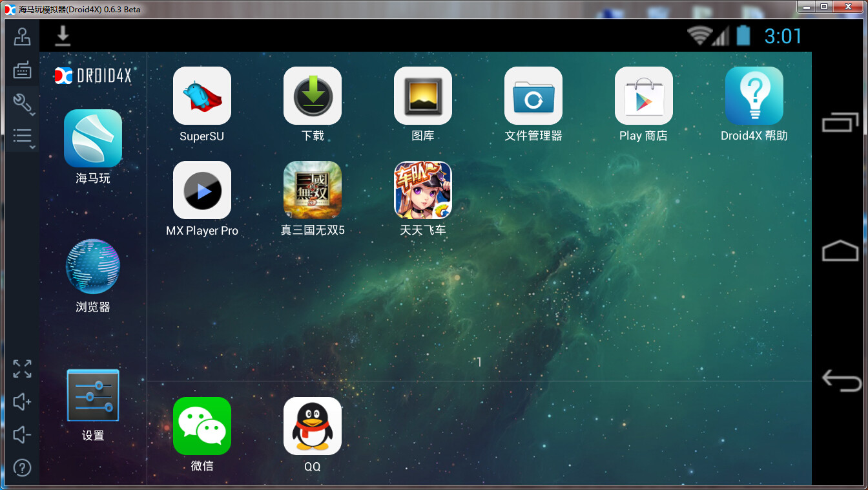Tap the Android home button

coord(840,251)
